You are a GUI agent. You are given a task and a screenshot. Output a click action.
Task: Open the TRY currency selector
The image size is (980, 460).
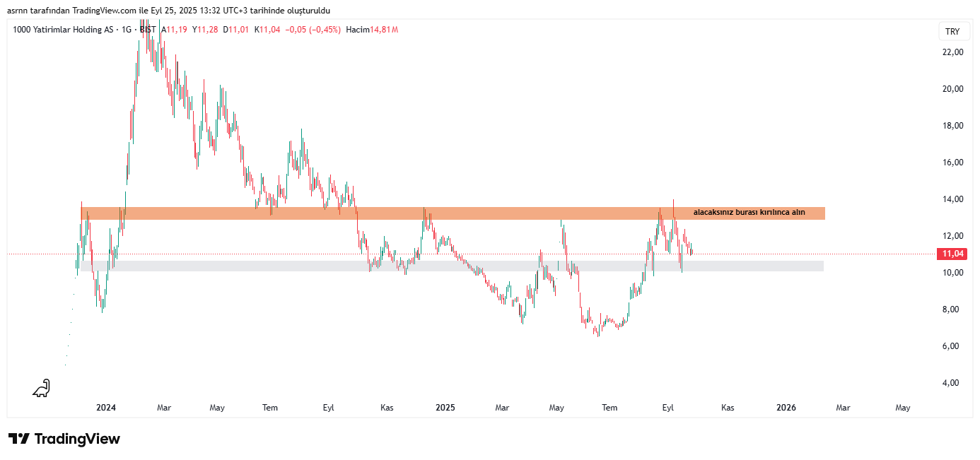(x=952, y=32)
